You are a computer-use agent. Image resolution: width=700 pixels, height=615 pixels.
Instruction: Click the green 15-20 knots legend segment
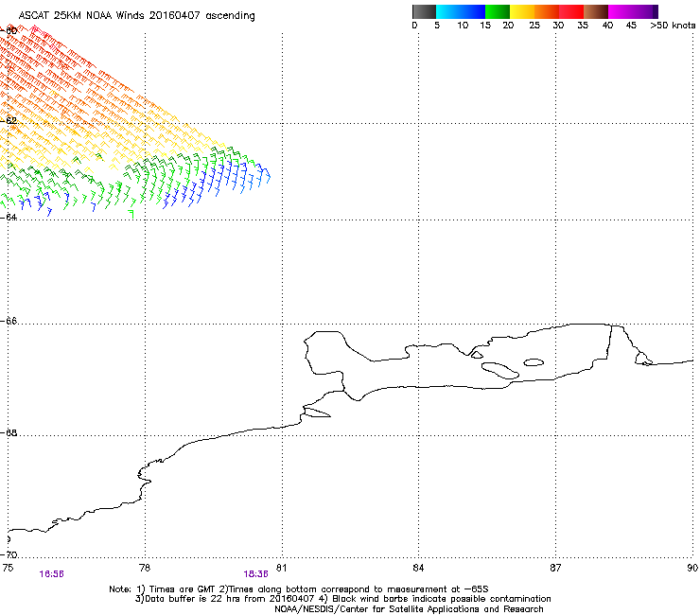(498, 11)
